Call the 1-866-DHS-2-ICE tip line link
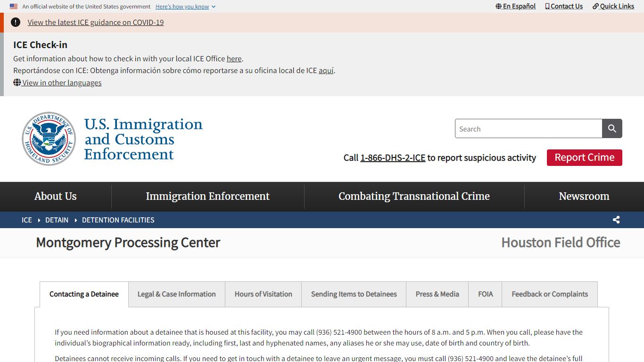 coord(393,158)
